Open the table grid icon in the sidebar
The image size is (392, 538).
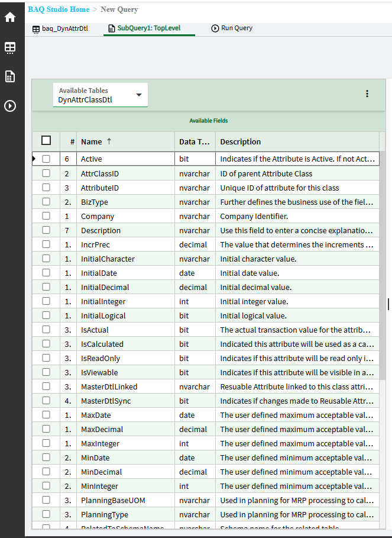click(x=10, y=47)
